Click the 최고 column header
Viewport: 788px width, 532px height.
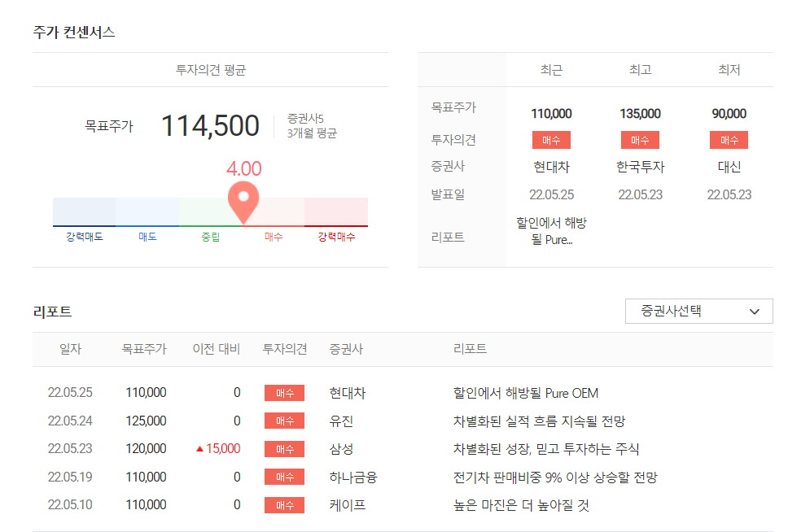640,69
